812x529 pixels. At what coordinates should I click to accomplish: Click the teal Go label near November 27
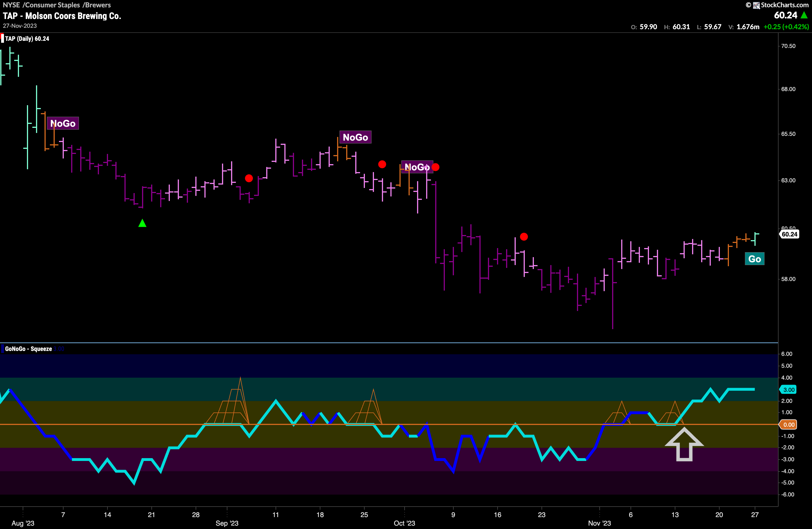point(754,259)
